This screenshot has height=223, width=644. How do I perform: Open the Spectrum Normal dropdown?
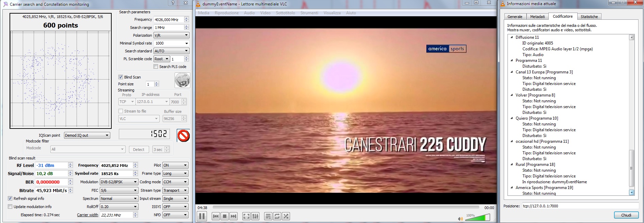pos(119,199)
